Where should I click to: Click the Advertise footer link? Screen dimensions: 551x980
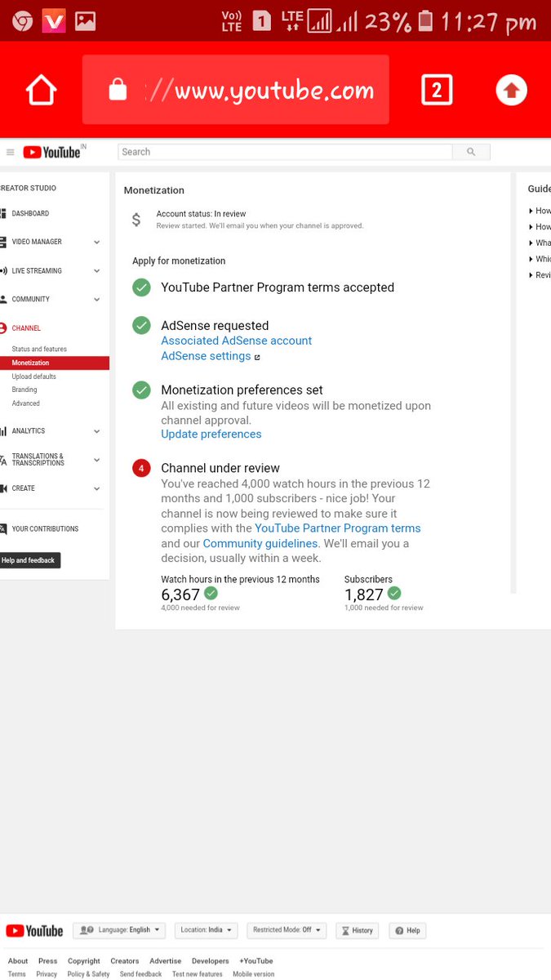pos(166,961)
